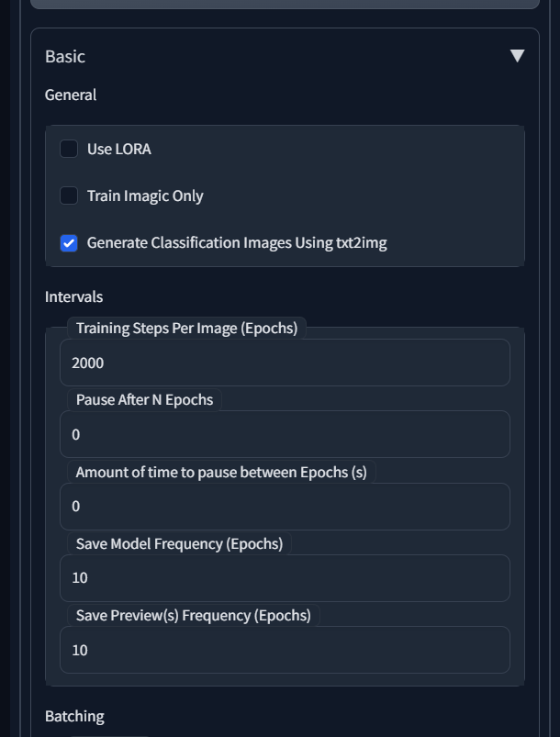
Task: Focus the Save Preview(s) Frequency value field
Action: click(x=285, y=650)
